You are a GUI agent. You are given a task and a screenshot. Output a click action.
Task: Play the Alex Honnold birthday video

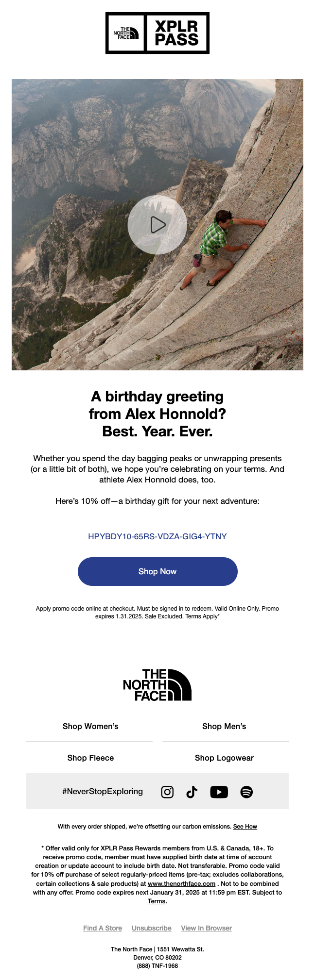[x=157, y=225]
